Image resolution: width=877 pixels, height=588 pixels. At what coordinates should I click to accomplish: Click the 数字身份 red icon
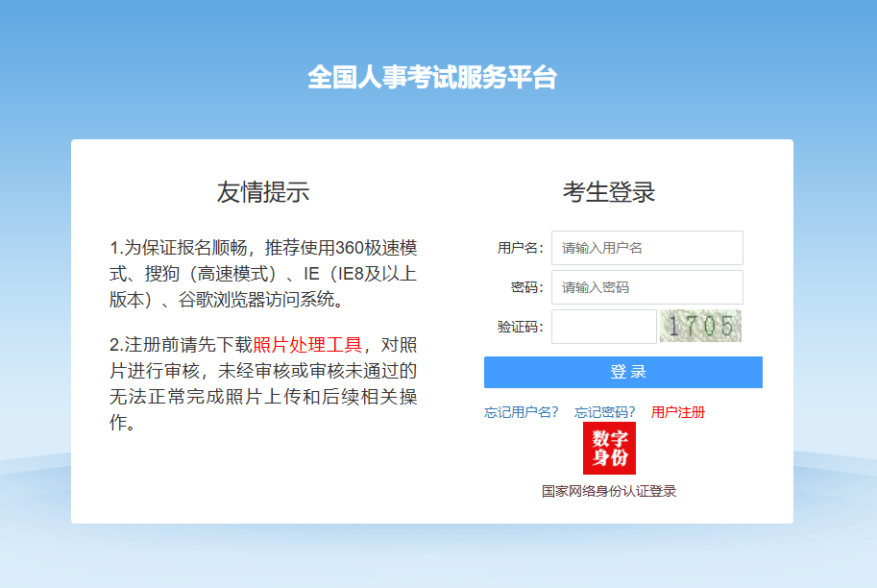tap(609, 448)
